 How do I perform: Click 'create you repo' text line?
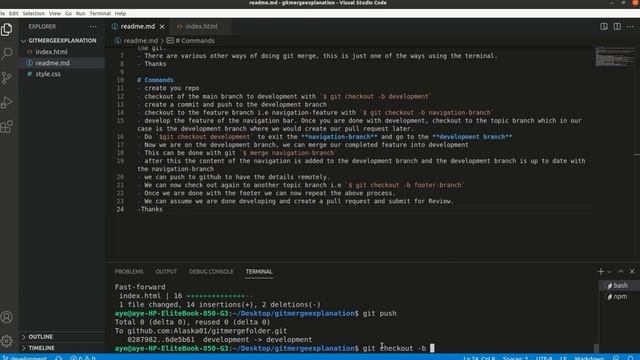pos(171,88)
